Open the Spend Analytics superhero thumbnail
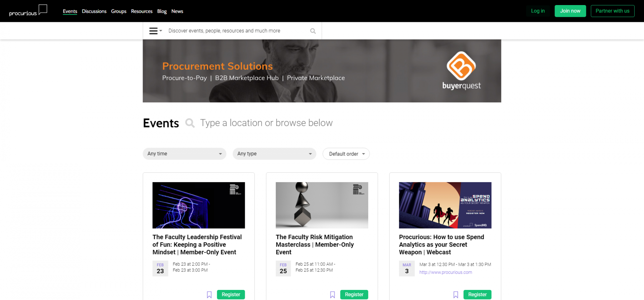Image resolution: width=644 pixels, height=300 pixels. pos(445,205)
